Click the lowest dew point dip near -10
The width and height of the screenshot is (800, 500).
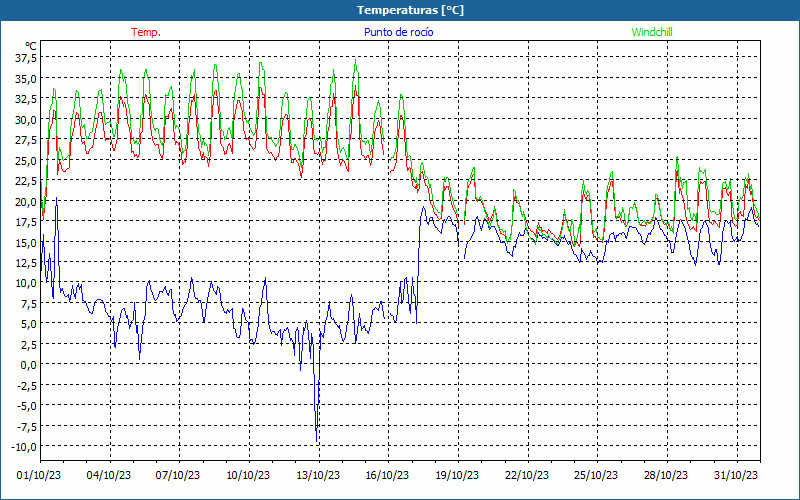pos(317,441)
